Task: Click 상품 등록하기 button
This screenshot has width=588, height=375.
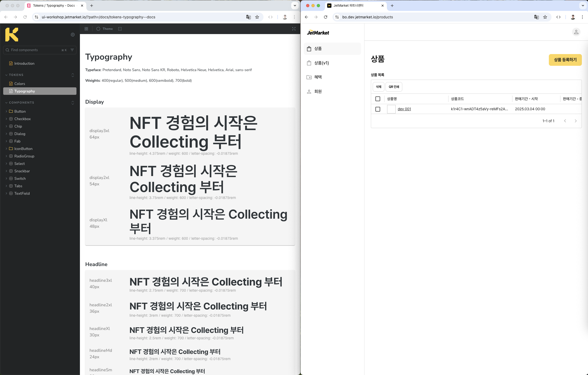Action: point(565,60)
